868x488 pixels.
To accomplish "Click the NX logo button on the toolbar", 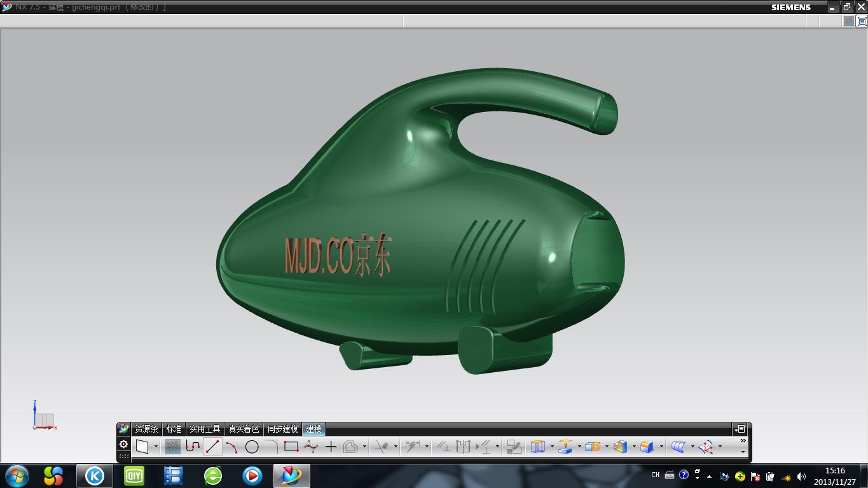I will tap(124, 429).
